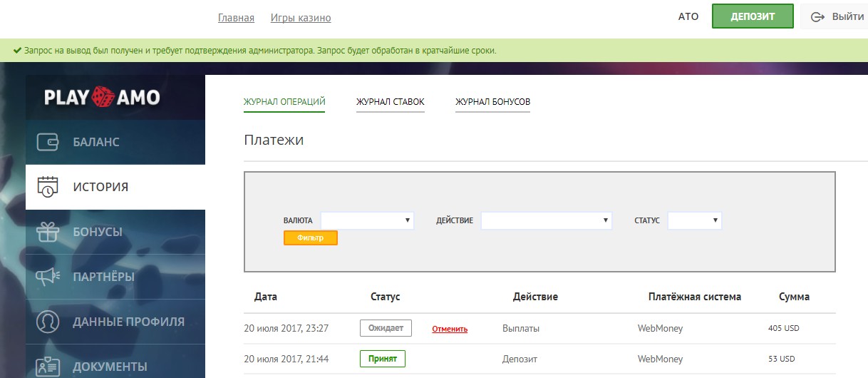The image size is (868, 378).
Task: Click WebMoney in the Депозит row
Action: click(661, 359)
